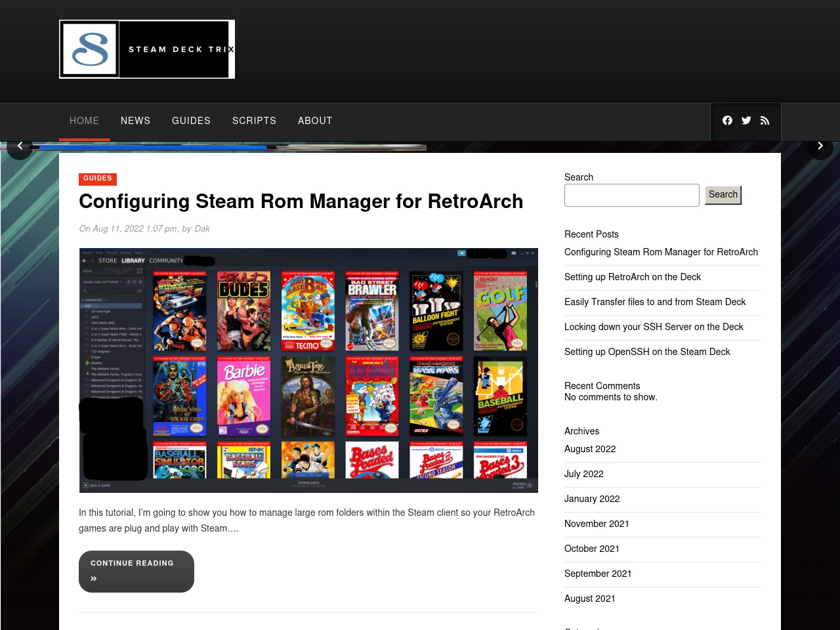
Task: Click the Steam Deck Trix logo
Action: 147,49
